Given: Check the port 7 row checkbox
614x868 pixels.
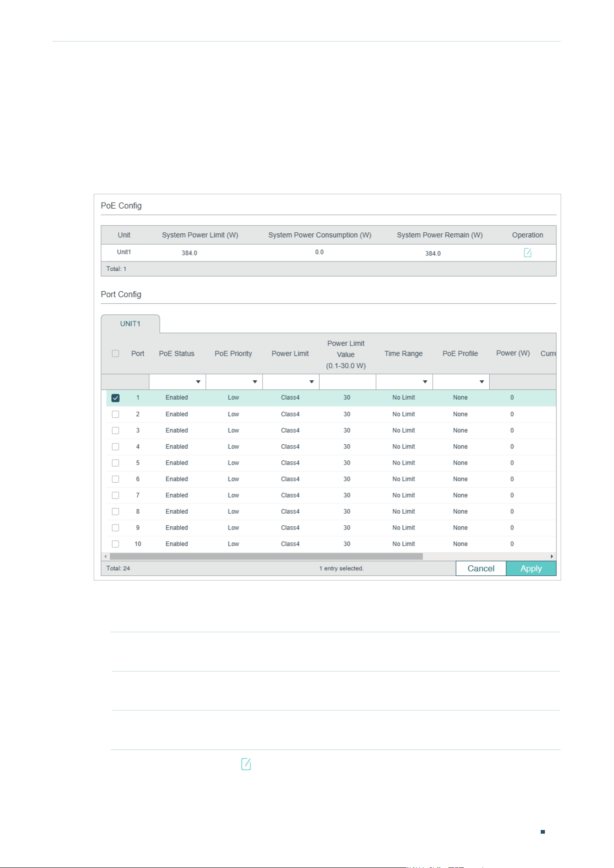Looking at the screenshot, I should (x=115, y=495).
